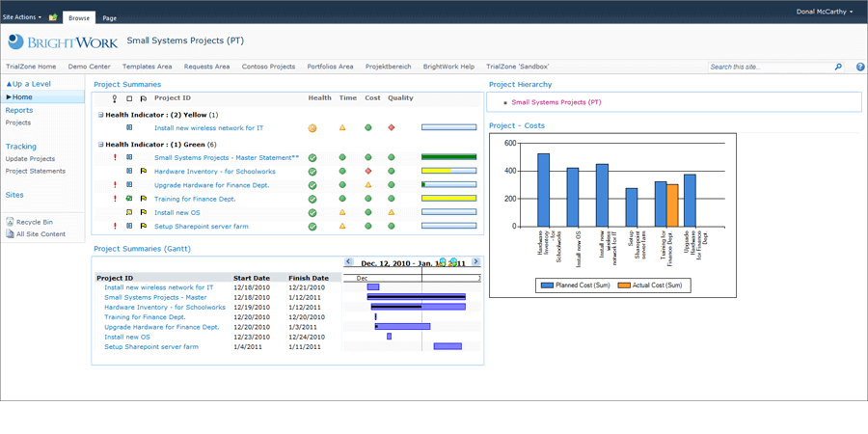Click progress bar for Upgrade Hardware for Finance
Image resolution: width=868 pixels, height=434 pixels.
tap(448, 185)
